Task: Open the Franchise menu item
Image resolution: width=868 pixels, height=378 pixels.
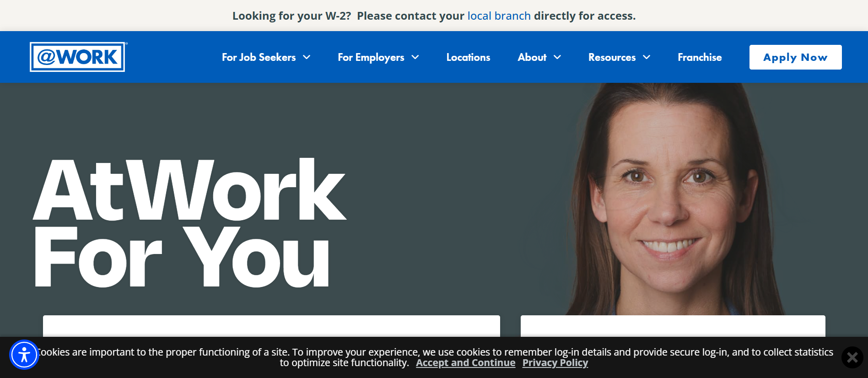Action: (700, 57)
